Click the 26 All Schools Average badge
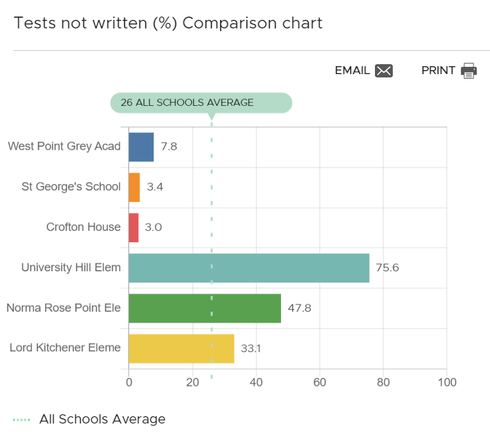 (200, 103)
